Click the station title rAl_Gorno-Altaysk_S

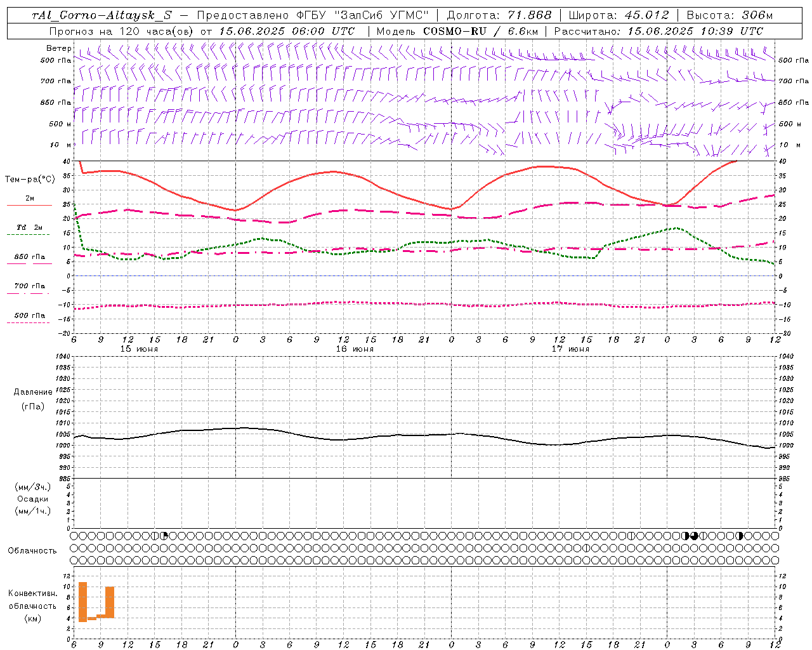(x=101, y=15)
